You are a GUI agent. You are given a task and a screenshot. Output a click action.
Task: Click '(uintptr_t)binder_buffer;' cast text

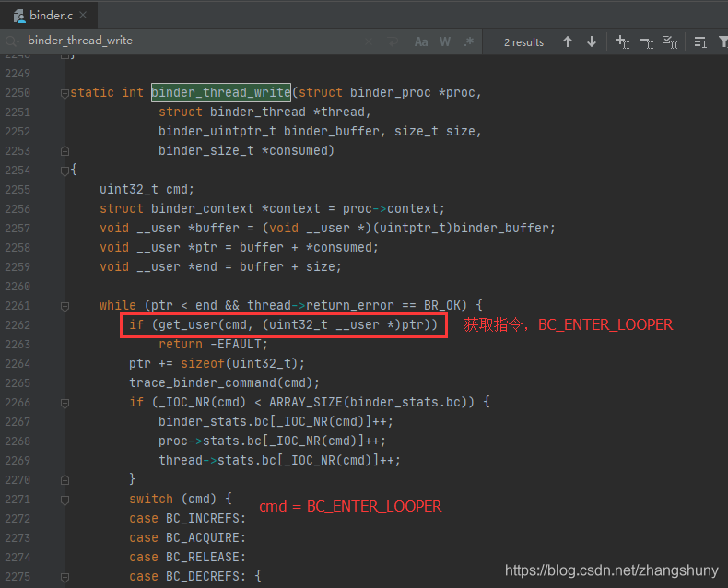point(464,228)
